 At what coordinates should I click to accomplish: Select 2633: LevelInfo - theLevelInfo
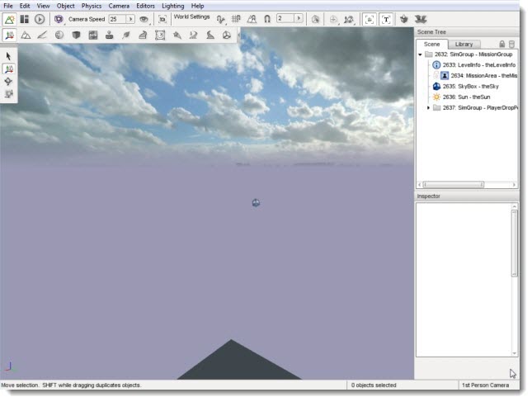click(474, 65)
